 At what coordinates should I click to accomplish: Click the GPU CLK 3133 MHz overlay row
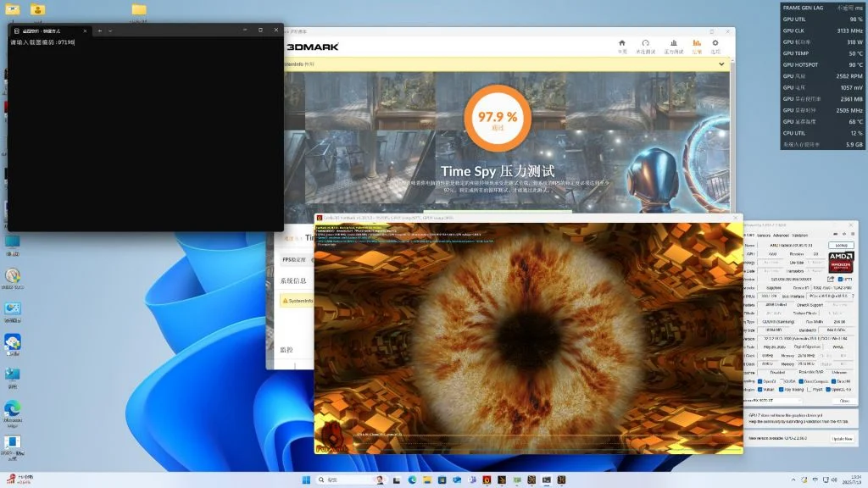click(822, 31)
